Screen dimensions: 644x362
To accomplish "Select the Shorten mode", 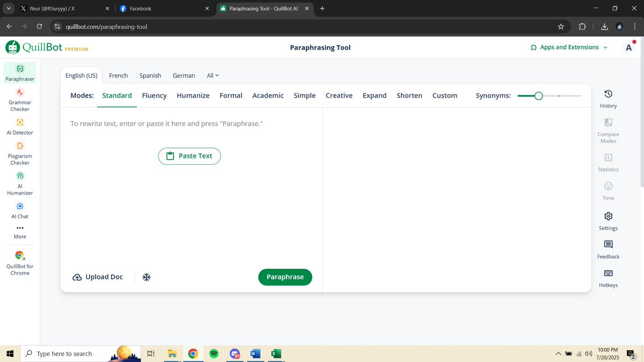I will pos(409,95).
